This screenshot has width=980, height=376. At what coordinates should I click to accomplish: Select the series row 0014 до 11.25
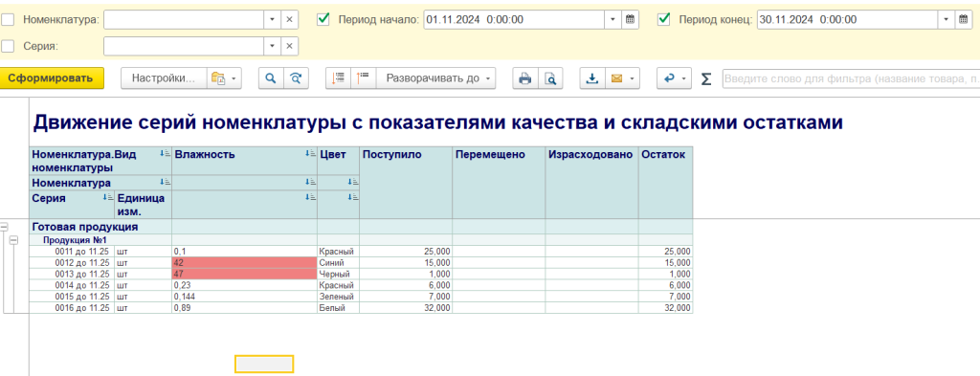point(361,285)
